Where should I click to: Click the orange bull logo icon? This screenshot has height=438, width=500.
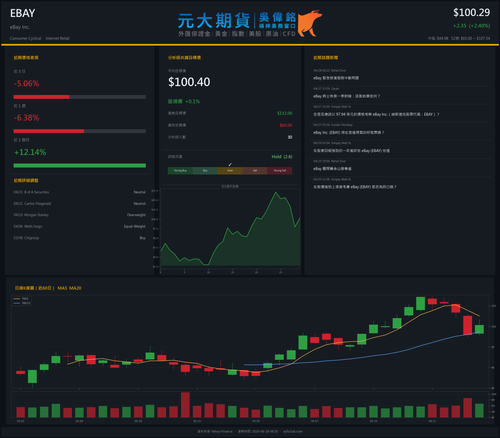[310, 23]
